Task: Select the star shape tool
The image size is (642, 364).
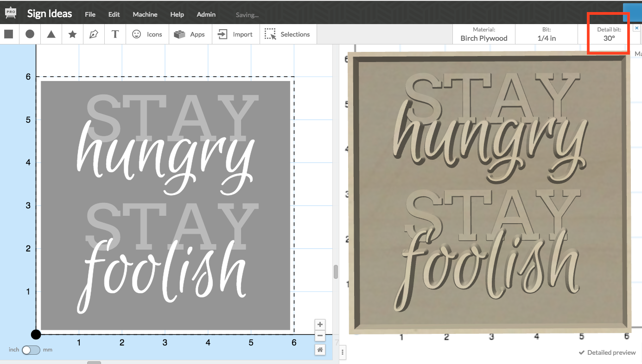Action: tap(72, 34)
